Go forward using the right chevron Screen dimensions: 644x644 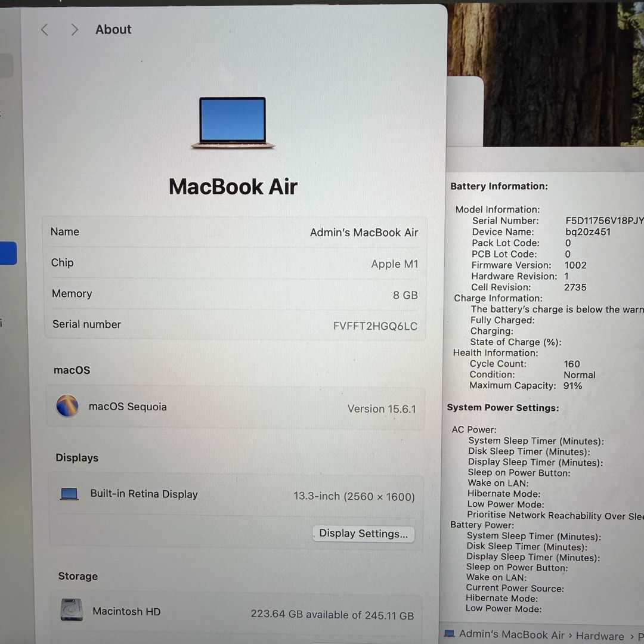[x=75, y=30]
